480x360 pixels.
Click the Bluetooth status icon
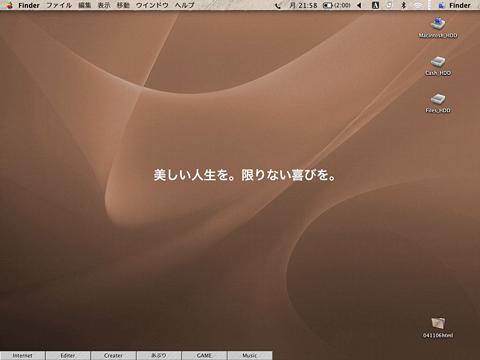pyautogui.click(x=403, y=5)
